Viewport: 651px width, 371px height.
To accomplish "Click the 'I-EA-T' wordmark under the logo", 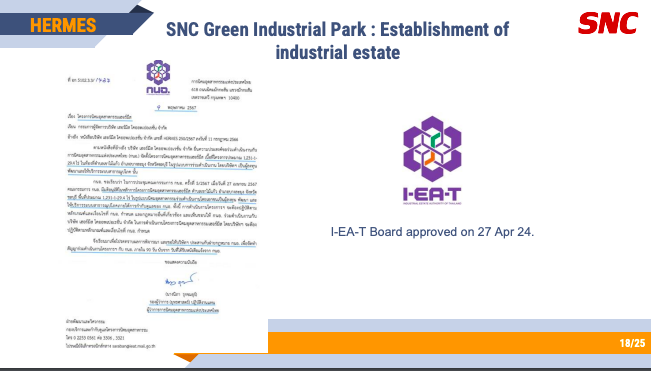I will 432,194.
